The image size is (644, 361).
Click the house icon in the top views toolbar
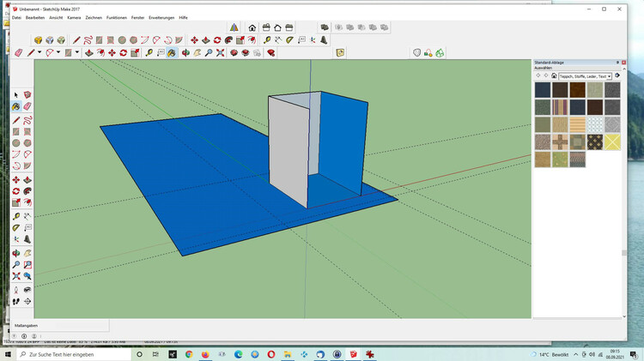[252, 27]
